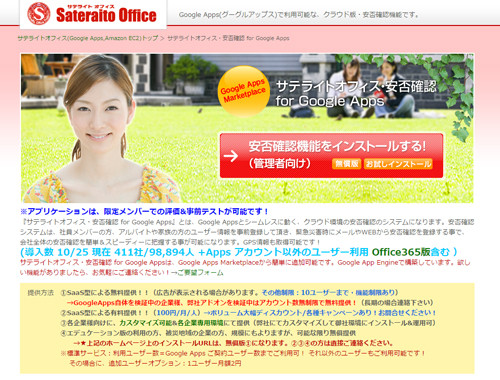Viewport: 500px width, 380px height.
Task: Click the orange 無償版 label
Action: pos(346,164)
